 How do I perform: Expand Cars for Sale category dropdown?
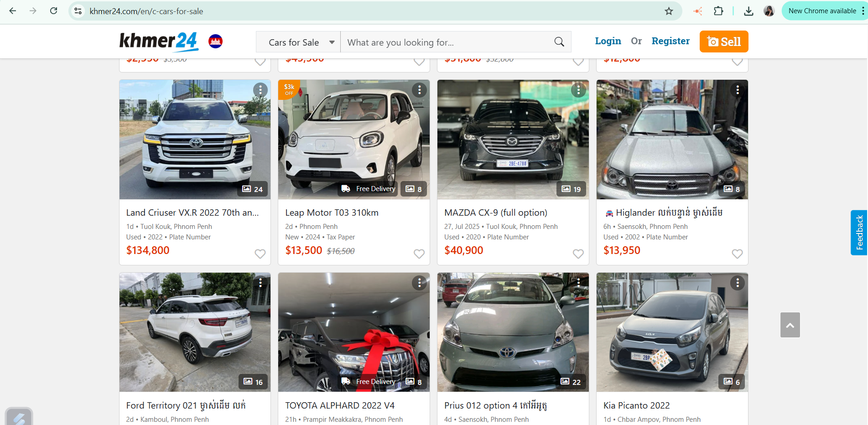click(298, 42)
